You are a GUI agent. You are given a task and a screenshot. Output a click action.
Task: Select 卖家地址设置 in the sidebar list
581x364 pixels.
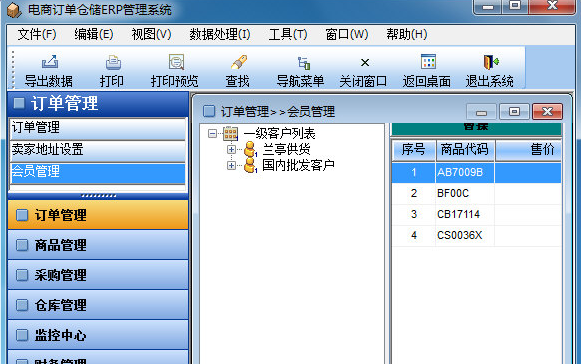click(x=98, y=150)
